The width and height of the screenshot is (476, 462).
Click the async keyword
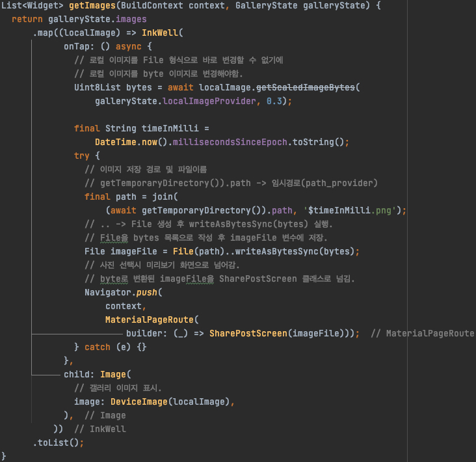[128, 46]
